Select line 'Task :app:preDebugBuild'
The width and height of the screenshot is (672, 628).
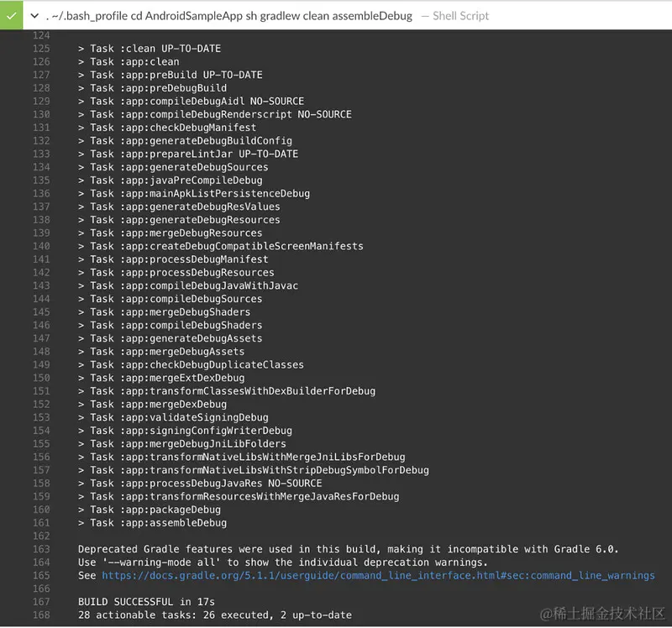(x=152, y=88)
